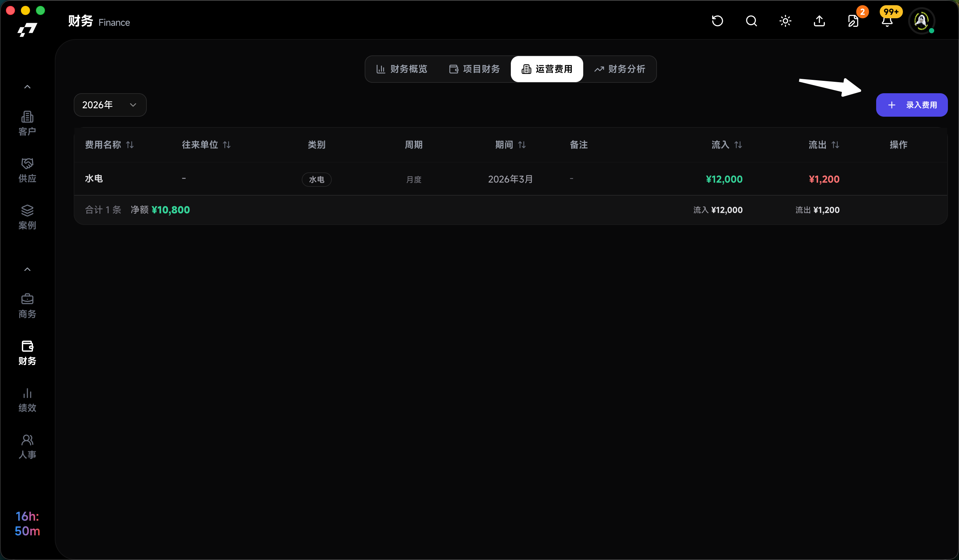The image size is (959, 560).
Task: Click the 财务 Finance page title
Action: coord(99,21)
